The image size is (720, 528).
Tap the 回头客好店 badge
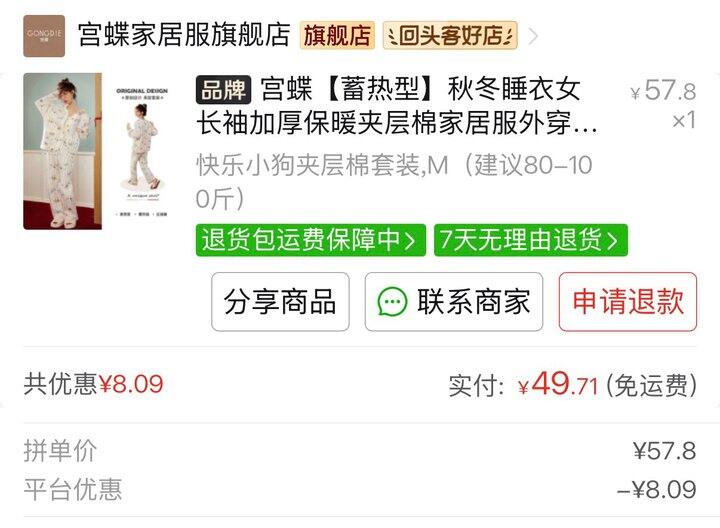coord(450,35)
